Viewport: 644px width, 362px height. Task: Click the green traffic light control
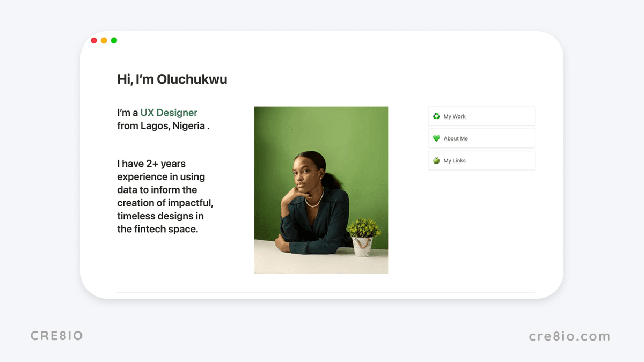(113, 40)
